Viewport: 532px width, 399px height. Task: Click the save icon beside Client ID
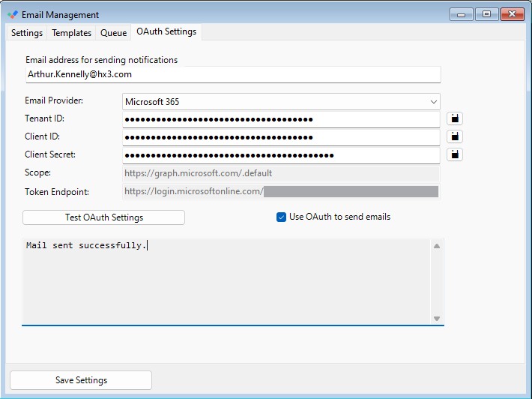(x=455, y=136)
